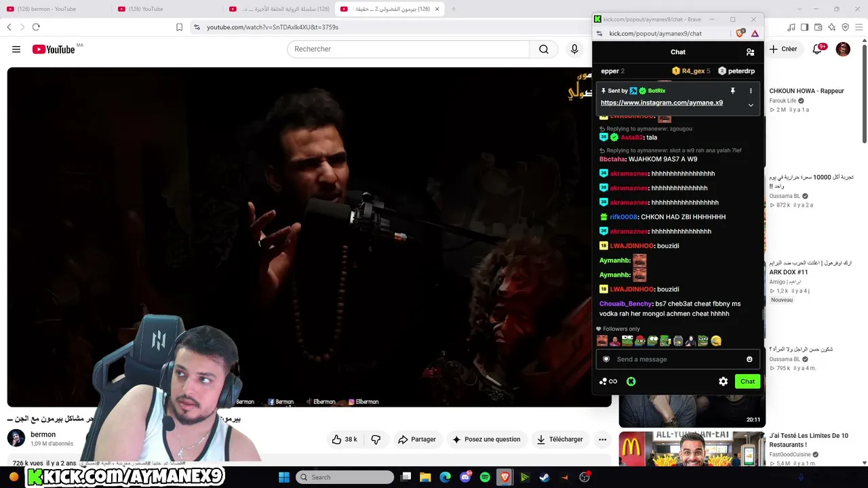Focus the YouTube Rechercher search box

click(x=408, y=49)
